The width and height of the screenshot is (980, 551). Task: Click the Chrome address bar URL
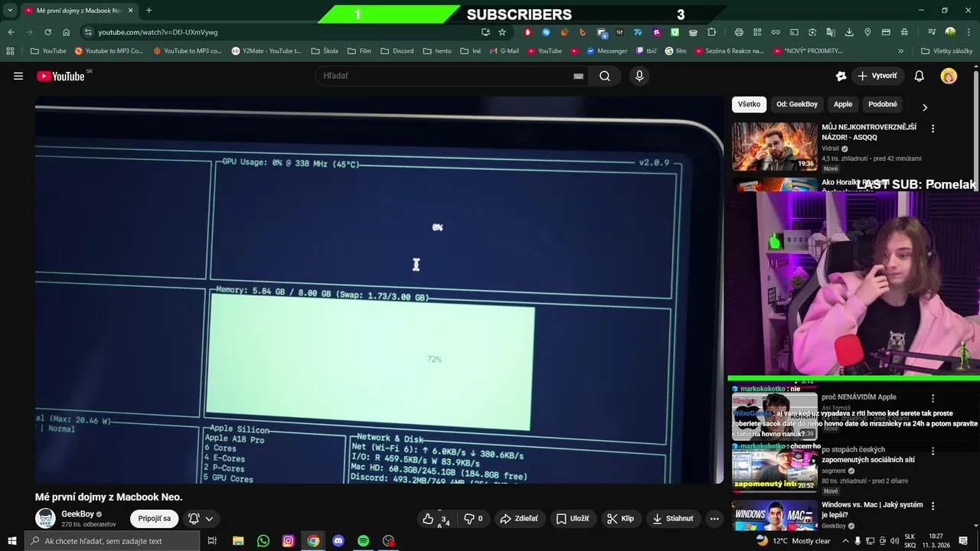[x=158, y=32]
